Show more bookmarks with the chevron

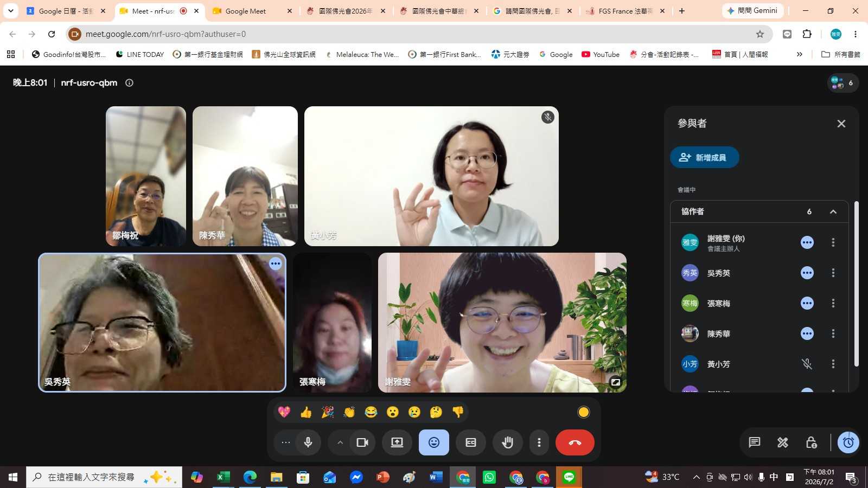[800, 54]
